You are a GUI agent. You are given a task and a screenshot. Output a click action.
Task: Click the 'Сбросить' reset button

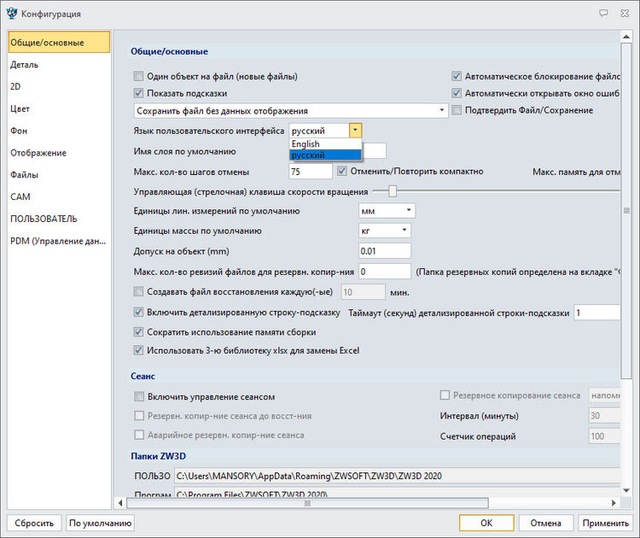point(33,523)
